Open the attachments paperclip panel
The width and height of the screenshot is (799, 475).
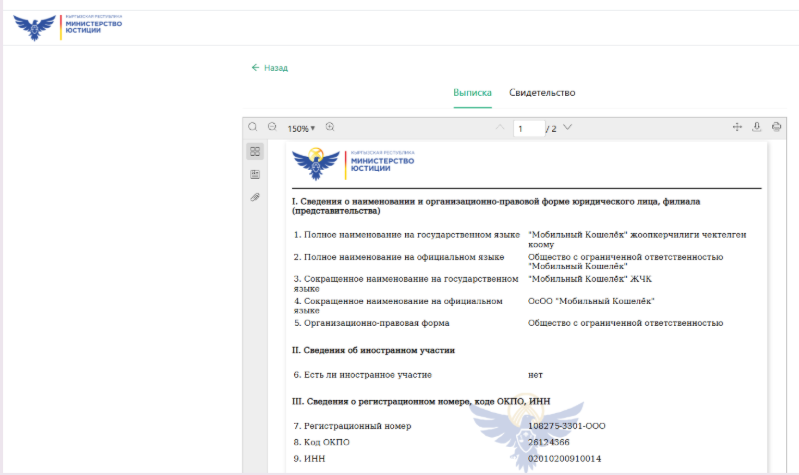click(255, 198)
